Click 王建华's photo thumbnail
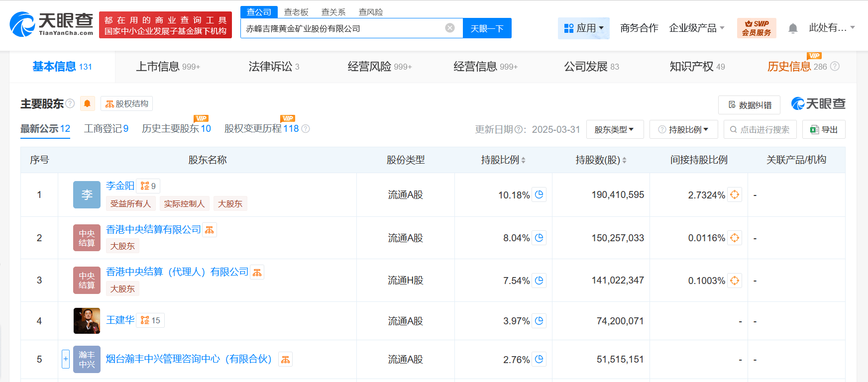The image size is (868, 382). pos(87,321)
